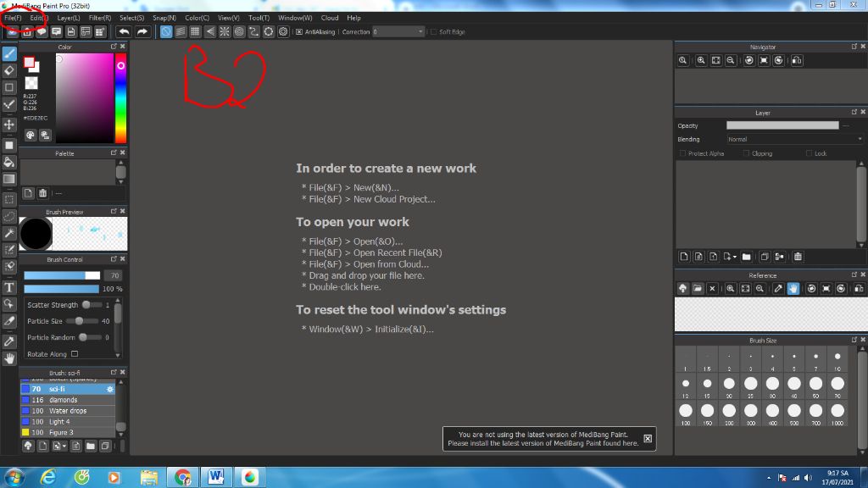868x488 pixels.
Task: Open a reference image with folder icon
Action: [x=698, y=288]
